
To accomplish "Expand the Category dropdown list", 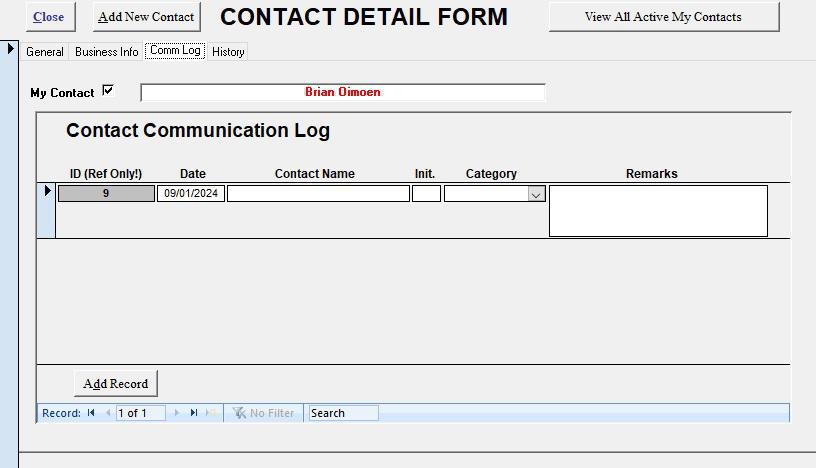I will pos(536,195).
